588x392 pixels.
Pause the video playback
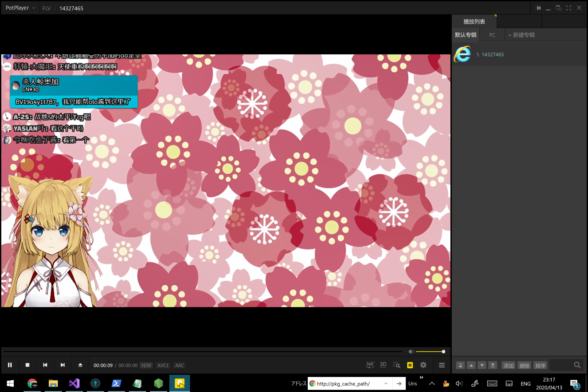(10, 365)
